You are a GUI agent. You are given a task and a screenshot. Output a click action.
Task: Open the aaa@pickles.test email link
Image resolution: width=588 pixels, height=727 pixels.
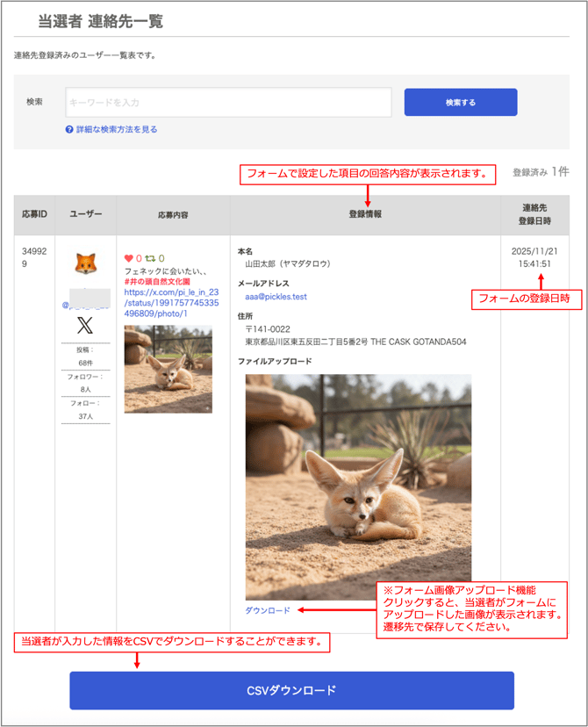(276, 297)
